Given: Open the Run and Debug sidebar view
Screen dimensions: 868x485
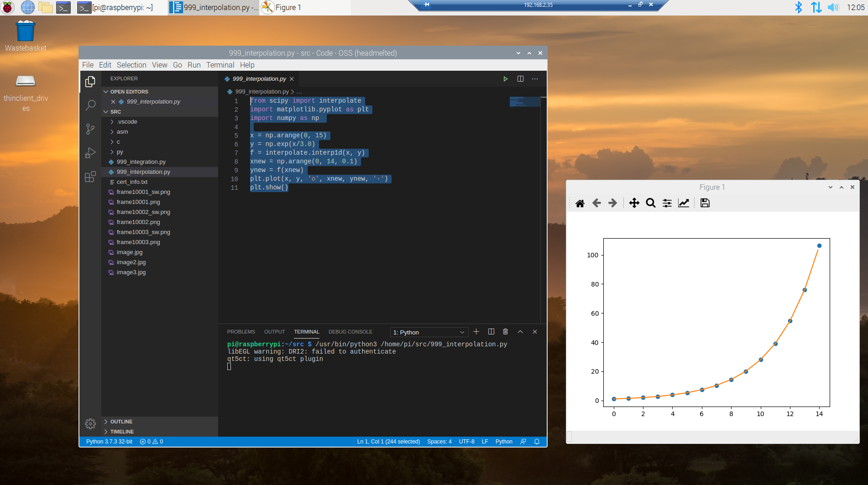Looking at the screenshot, I should coord(90,152).
